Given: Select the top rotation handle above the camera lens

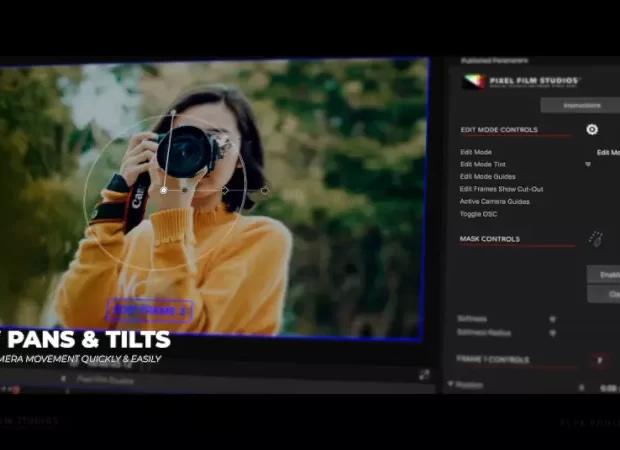Looking at the screenshot, I should pyautogui.click(x=173, y=113).
